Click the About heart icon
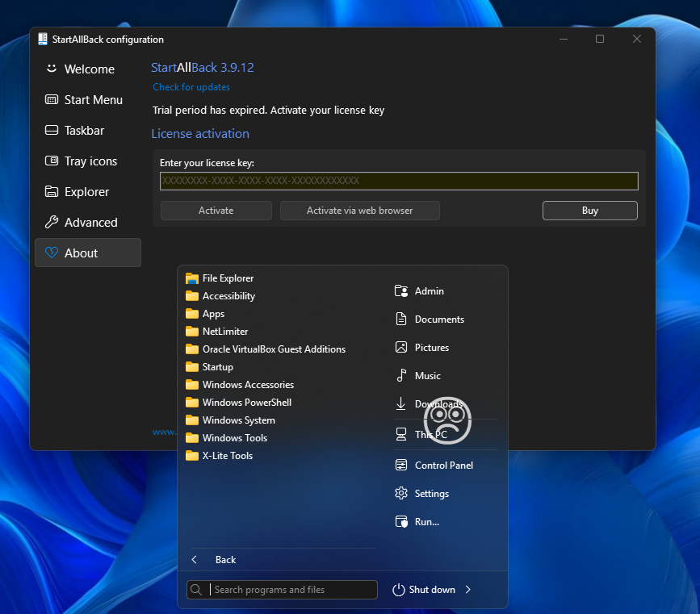700x614 pixels. (x=52, y=253)
